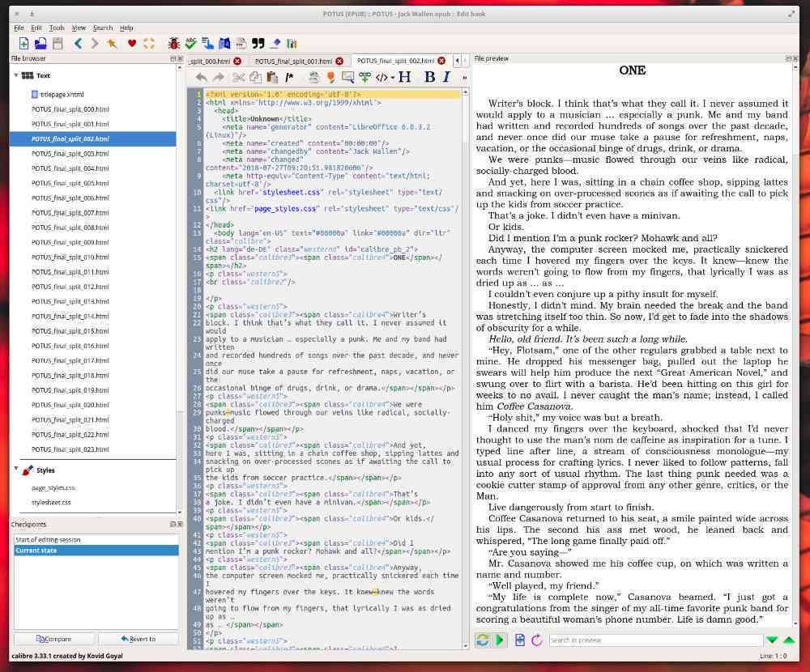The image size is (810, 672).
Task: Collapse the Text tree section
Action: [x=16, y=75]
